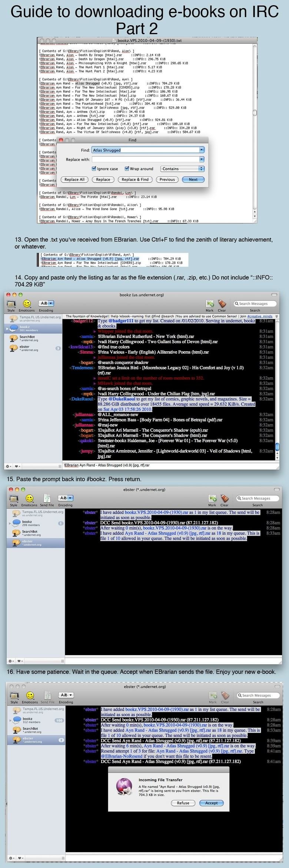
Task: Expand the Find field history dropdown arrow
Action: pos(202,150)
